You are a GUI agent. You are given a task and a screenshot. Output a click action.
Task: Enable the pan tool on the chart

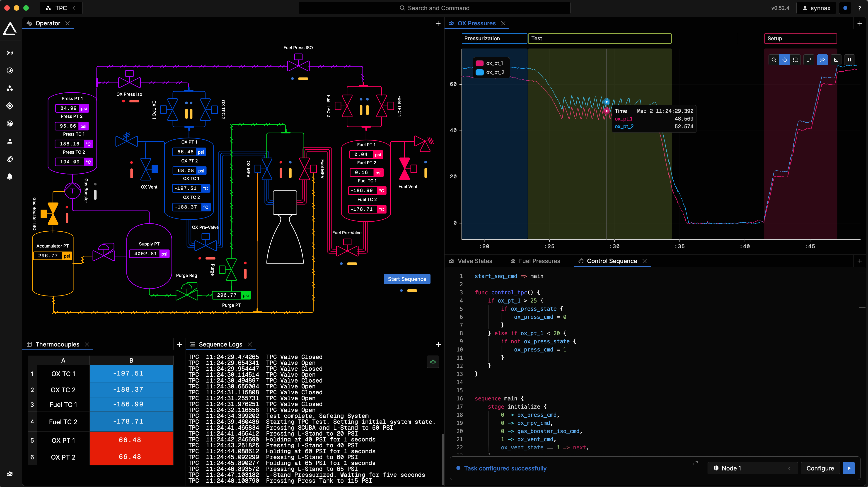pos(785,60)
